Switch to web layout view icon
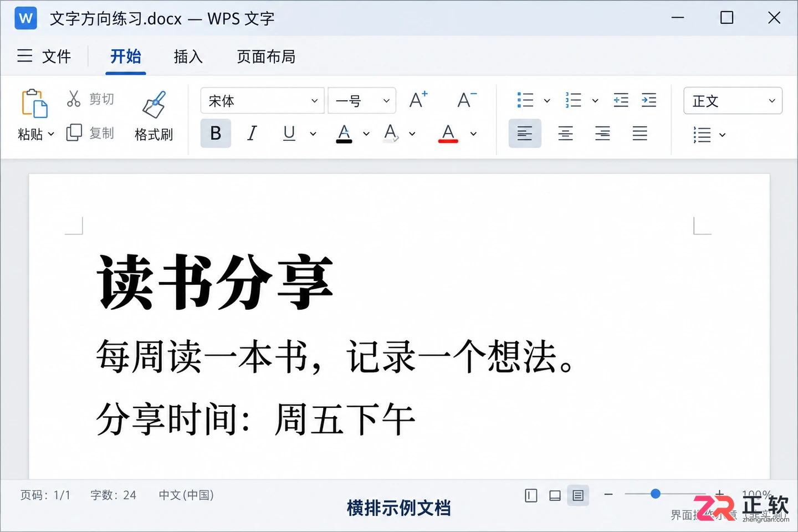Screen dimensions: 798x532 (555, 495)
